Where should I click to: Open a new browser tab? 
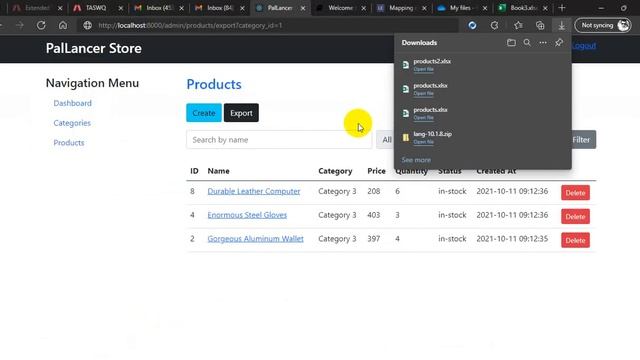tap(562, 8)
